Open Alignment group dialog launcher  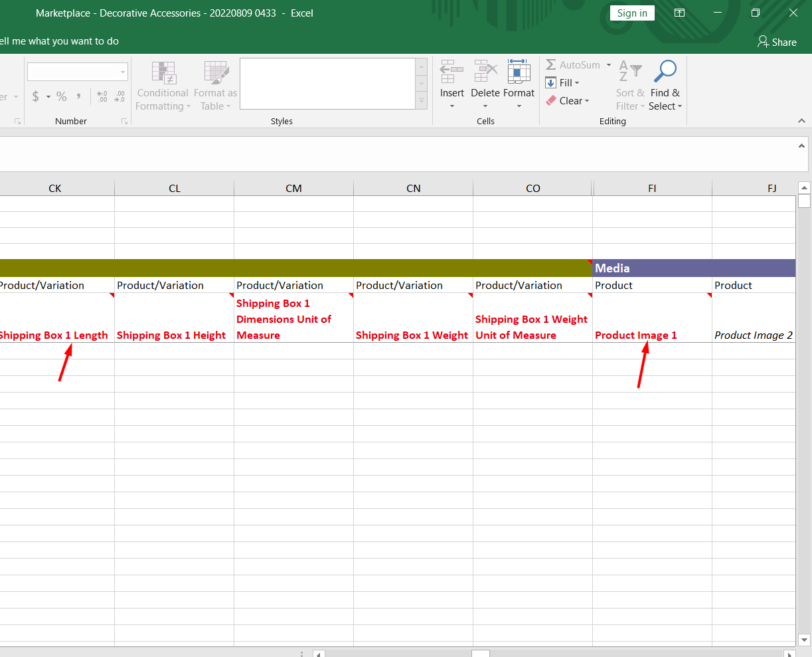point(18,122)
